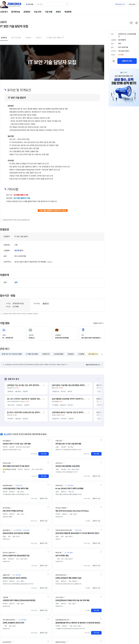Viewport: 139px width, 644px height.
Task: Select the 잡아바 추천 TOP 기업 온라인 채용관 tag
Action: click(12, 354)
